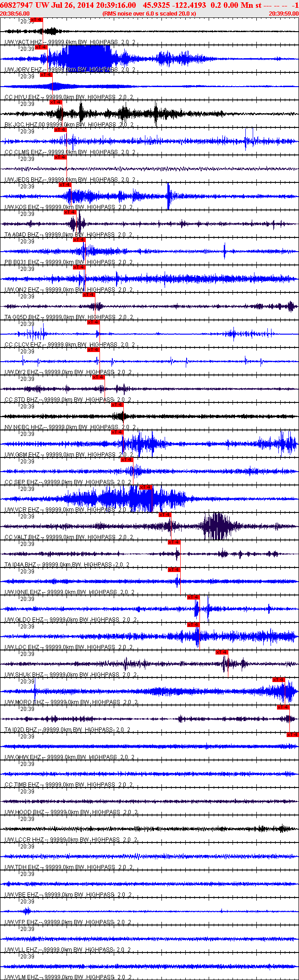
Task: Select the red pick flag on UW.KOS trace
Action: 65,185
